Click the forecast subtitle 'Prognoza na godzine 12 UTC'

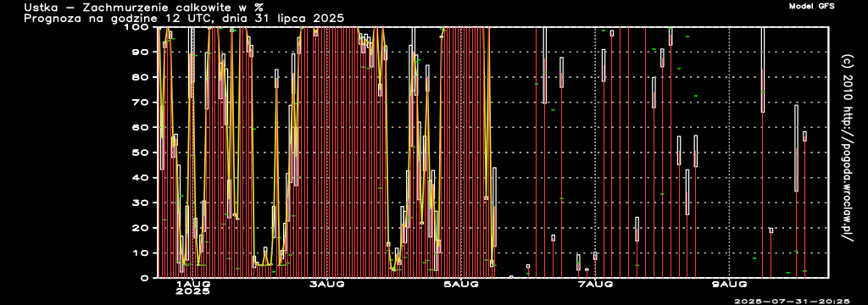click(x=117, y=19)
